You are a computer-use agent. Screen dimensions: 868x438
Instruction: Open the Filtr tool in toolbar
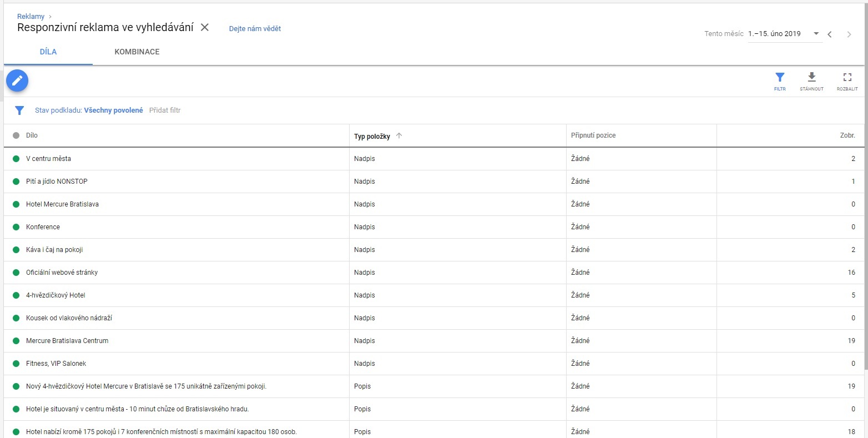click(x=780, y=80)
